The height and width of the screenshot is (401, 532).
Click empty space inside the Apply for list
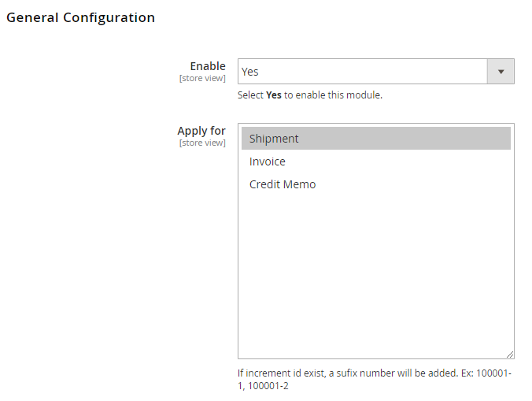[376, 276]
